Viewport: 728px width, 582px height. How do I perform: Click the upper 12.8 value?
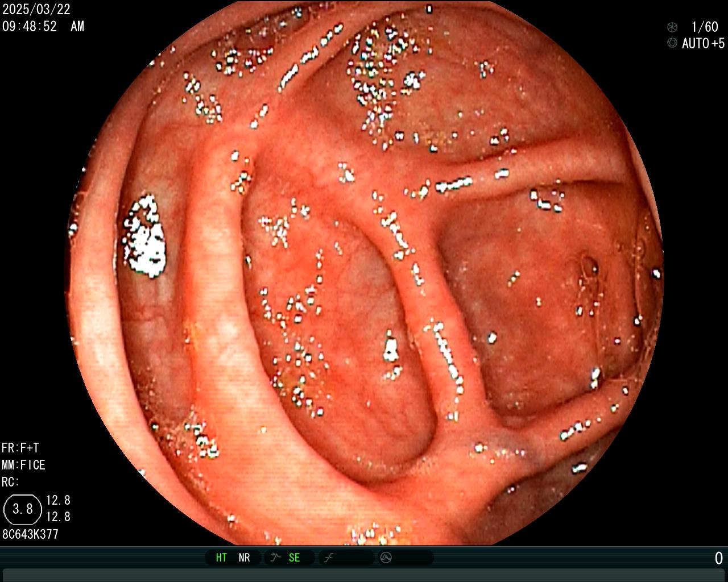(58, 500)
